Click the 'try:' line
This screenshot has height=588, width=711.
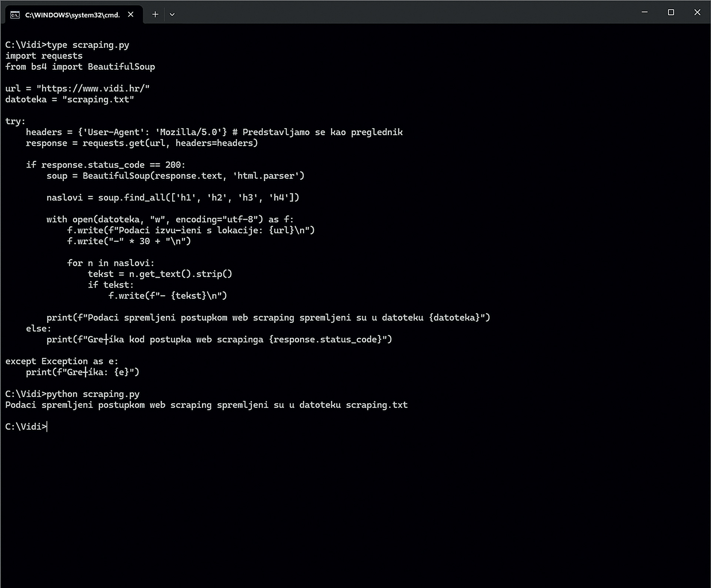click(15, 121)
